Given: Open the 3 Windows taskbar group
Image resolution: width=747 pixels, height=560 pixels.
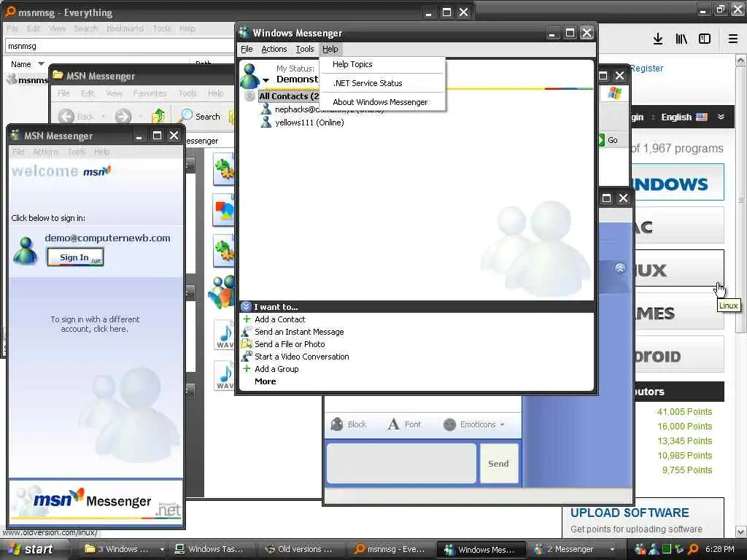Looking at the screenshot, I should (x=123, y=549).
